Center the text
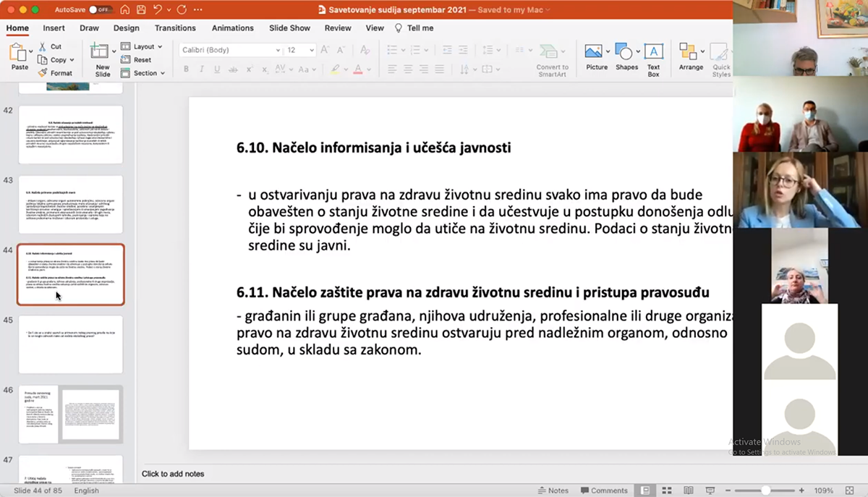Image resolution: width=868 pixels, height=497 pixels. 409,69
